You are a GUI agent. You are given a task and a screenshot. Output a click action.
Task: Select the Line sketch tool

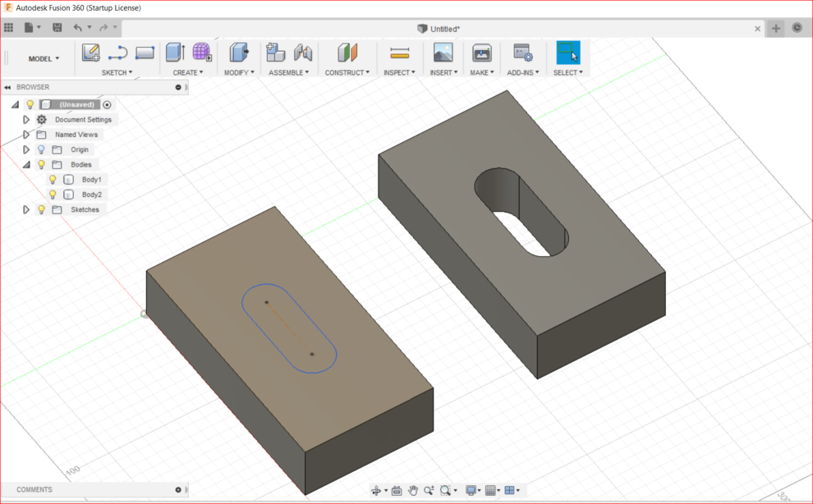pyautogui.click(x=117, y=53)
